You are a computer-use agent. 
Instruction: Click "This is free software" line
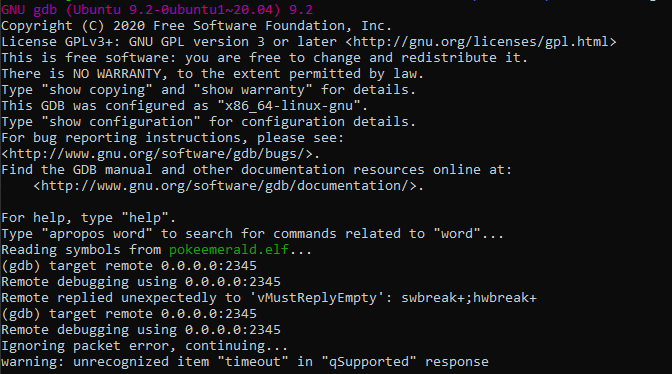[264, 58]
